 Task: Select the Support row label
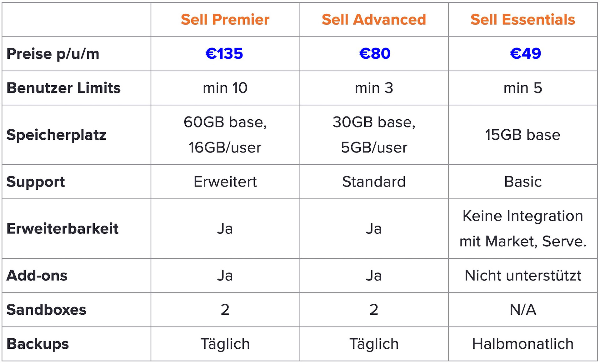(x=36, y=182)
